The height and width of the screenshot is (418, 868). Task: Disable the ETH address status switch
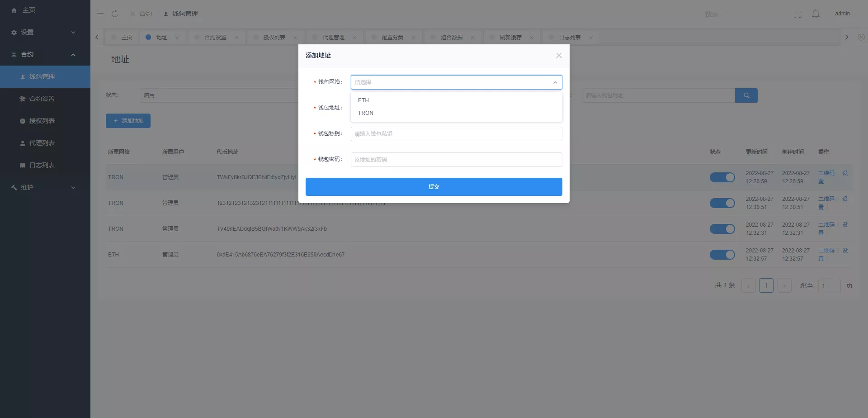[722, 255]
